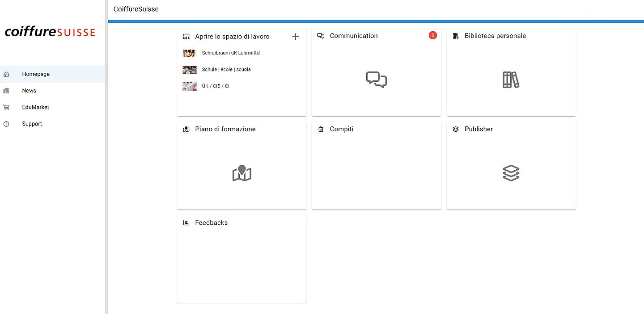Click the large Biblioteca personale books icon
The width and height of the screenshot is (644, 314).
tap(511, 80)
